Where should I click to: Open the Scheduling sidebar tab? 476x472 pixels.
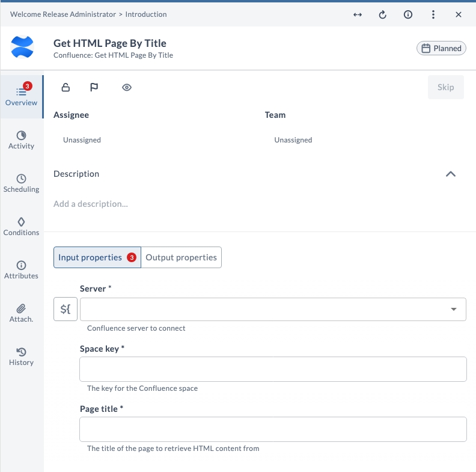coord(21,183)
